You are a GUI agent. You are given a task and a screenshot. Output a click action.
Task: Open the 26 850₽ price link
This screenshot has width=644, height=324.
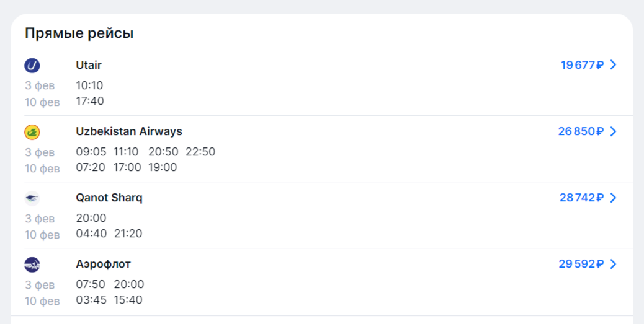click(x=581, y=131)
